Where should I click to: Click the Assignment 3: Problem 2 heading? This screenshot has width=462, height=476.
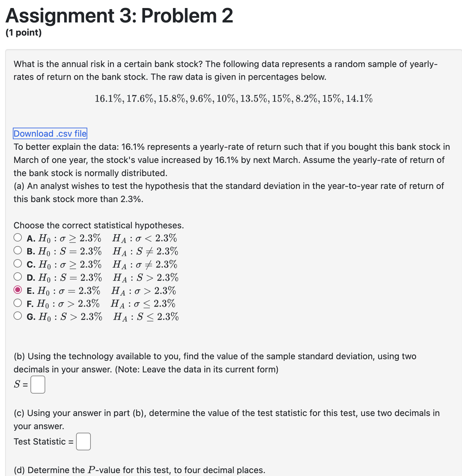119,15
